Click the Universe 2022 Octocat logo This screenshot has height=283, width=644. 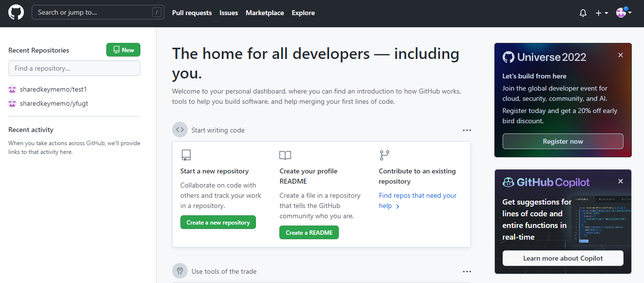pos(508,57)
